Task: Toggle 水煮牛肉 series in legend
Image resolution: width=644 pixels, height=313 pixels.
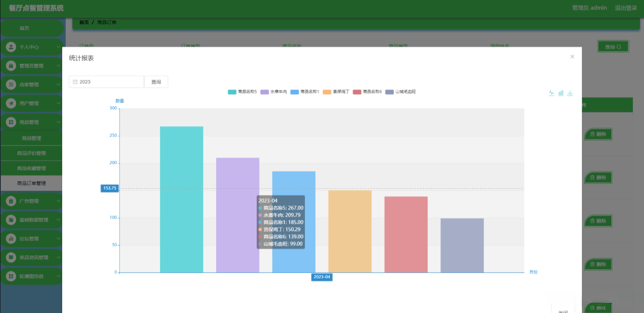Action: coord(273,92)
